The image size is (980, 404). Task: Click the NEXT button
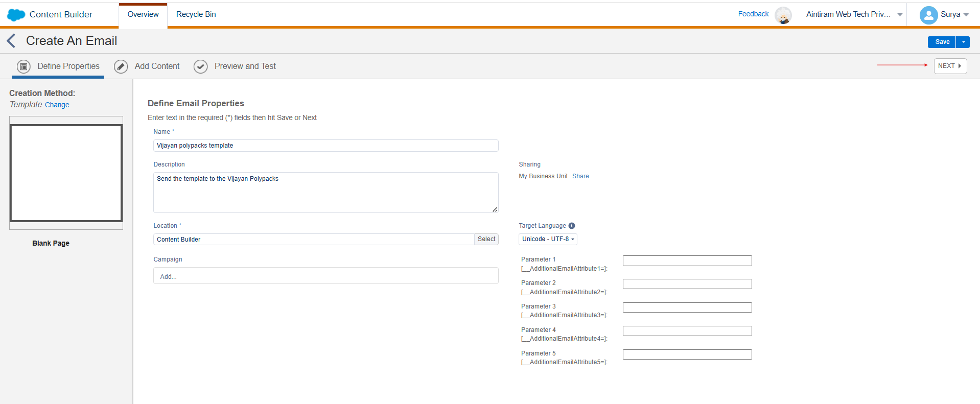coord(950,66)
